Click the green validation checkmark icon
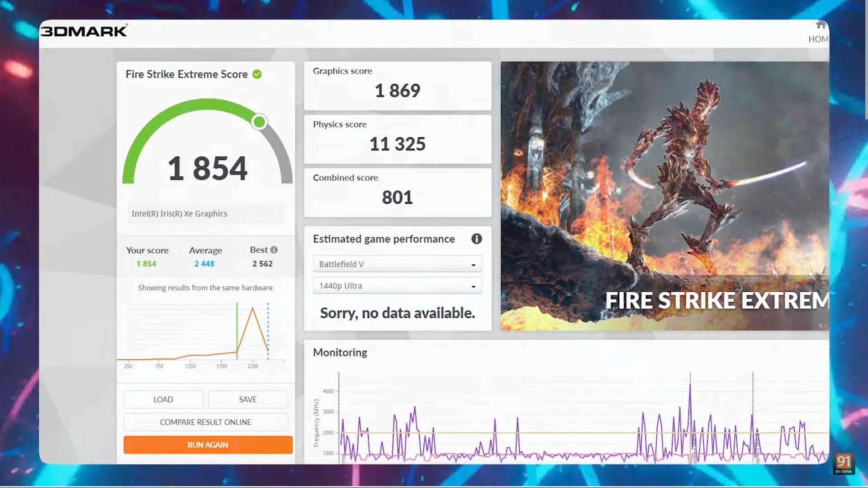Screen dimensions: 868x488 [257, 74]
